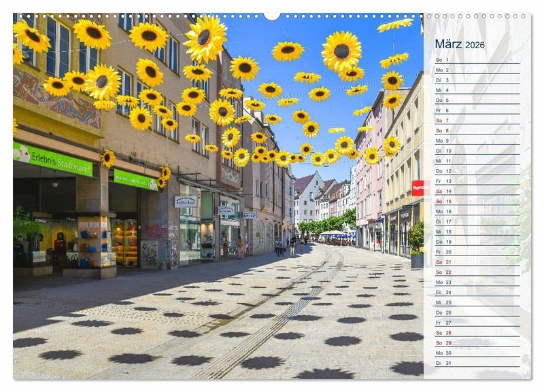The image size is (544, 392).
Task: Select the red row "So 8"
Action: (477, 130)
